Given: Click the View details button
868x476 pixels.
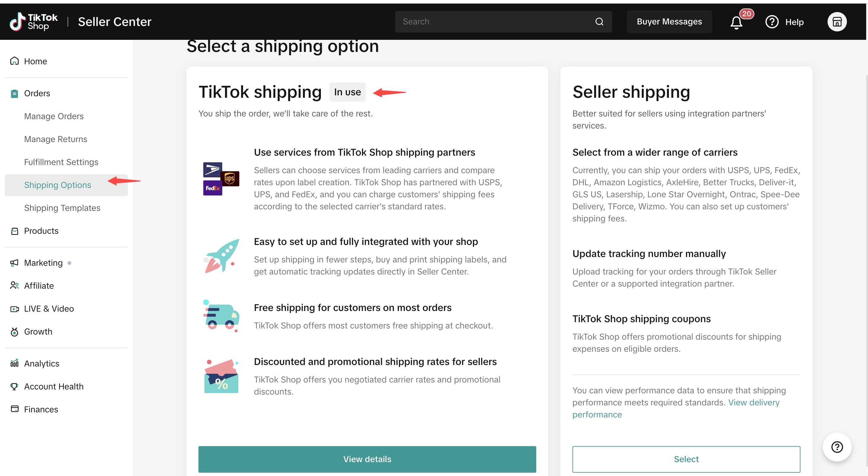Looking at the screenshot, I should (x=367, y=459).
